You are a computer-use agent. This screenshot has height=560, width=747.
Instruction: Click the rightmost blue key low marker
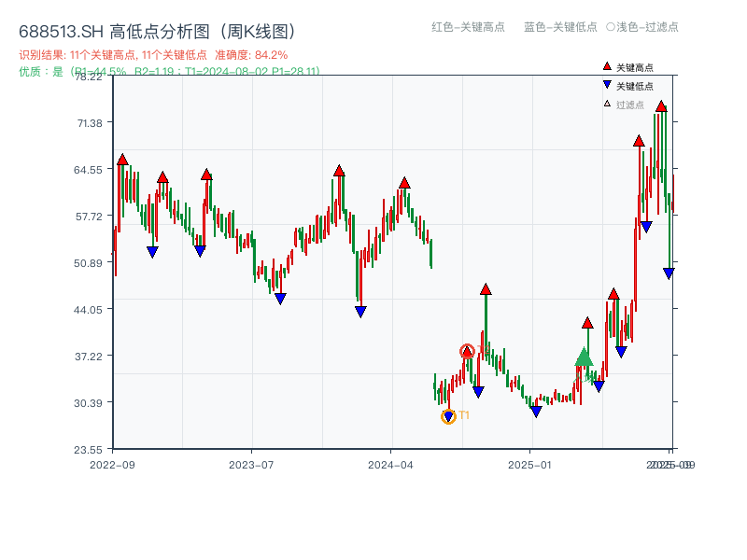pyautogui.click(x=668, y=272)
